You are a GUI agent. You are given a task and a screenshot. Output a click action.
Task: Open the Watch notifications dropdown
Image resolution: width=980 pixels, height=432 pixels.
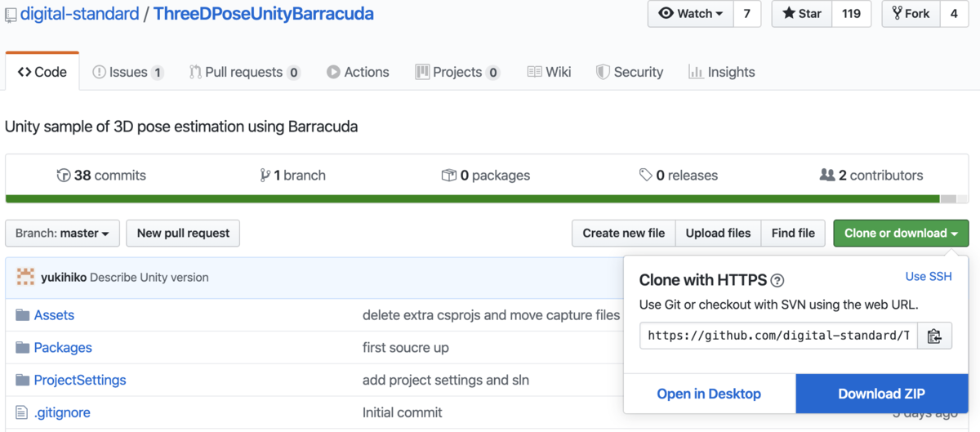(690, 14)
